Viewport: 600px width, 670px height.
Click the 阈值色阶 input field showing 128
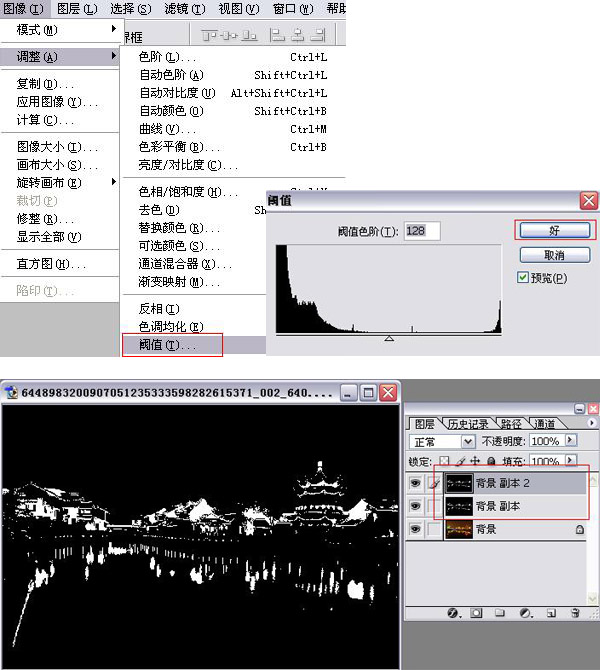[422, 231]
